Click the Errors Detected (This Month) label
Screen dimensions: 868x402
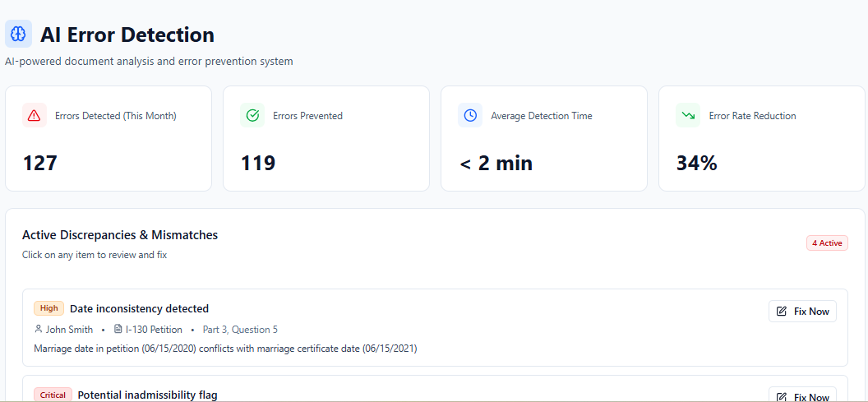[x=116, y=116]
